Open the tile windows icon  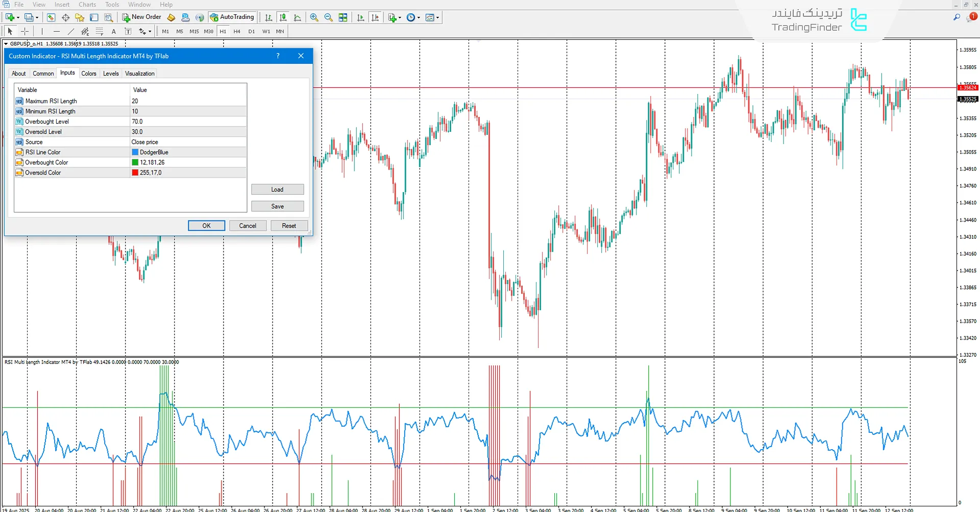[x=343, y=17]
